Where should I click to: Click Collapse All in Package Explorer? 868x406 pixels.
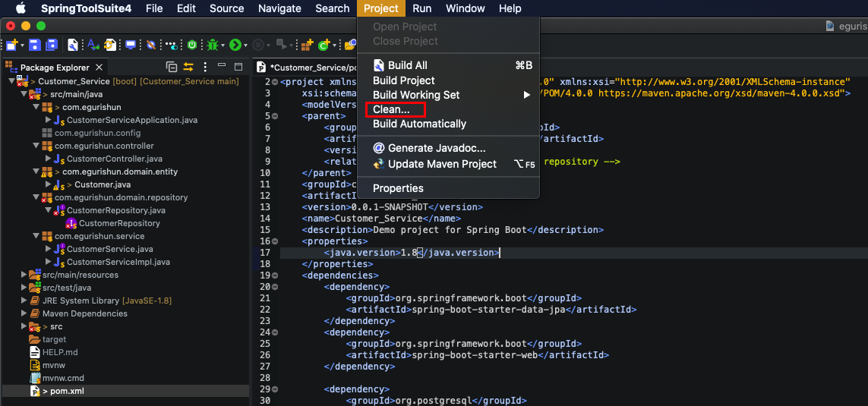[172, 67]
